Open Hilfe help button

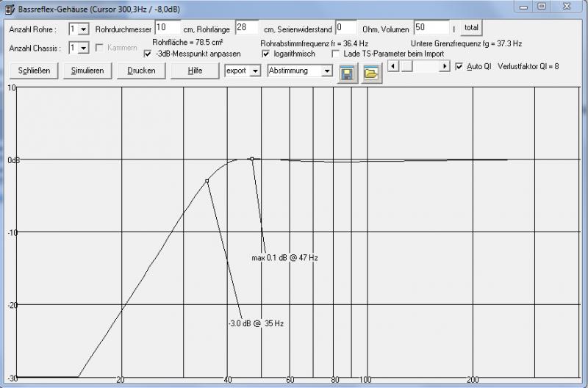click(195, 71)
